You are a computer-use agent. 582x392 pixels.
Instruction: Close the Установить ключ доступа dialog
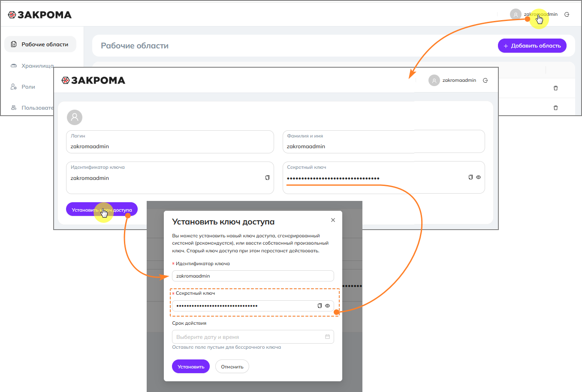333,220
